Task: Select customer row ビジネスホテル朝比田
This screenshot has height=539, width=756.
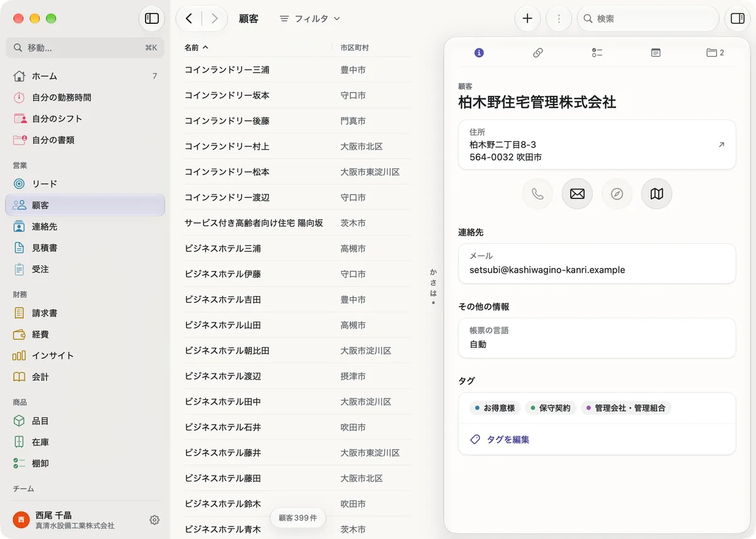Action: (297, 351)
